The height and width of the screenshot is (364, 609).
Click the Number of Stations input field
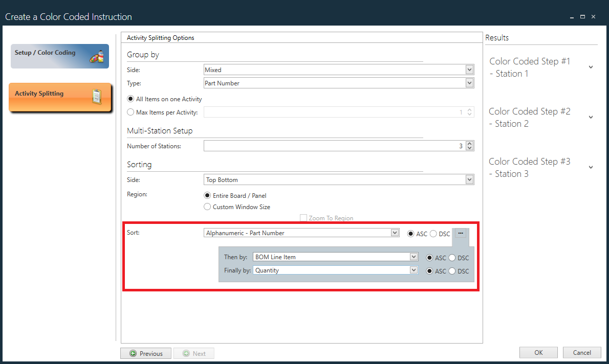[x=333, y=145]
